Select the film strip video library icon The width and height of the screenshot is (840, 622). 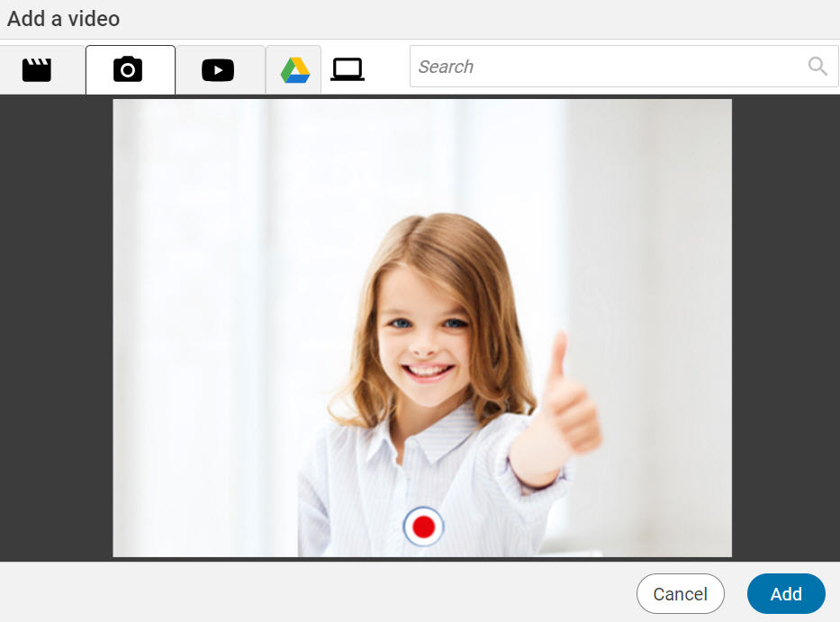[36, 68]
